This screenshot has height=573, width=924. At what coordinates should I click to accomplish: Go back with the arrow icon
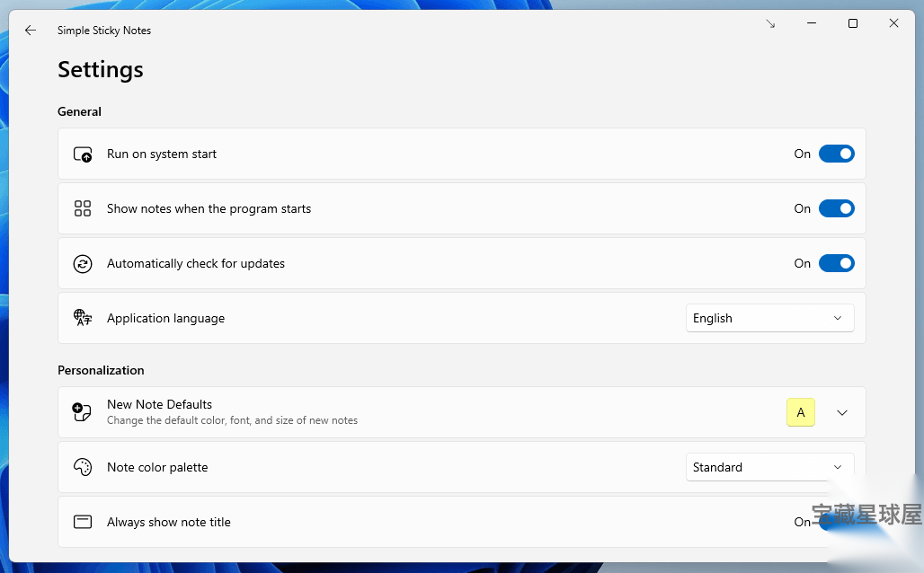tap(31, 30)
